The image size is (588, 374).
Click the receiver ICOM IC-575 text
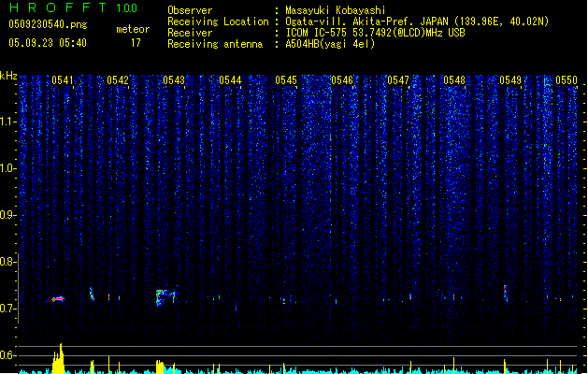[x=375, y=33]
